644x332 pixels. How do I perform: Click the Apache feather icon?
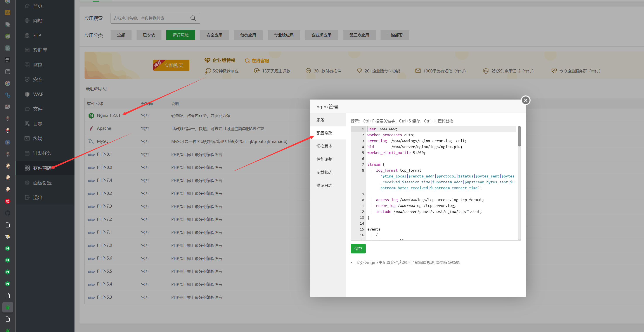point(91,128)
